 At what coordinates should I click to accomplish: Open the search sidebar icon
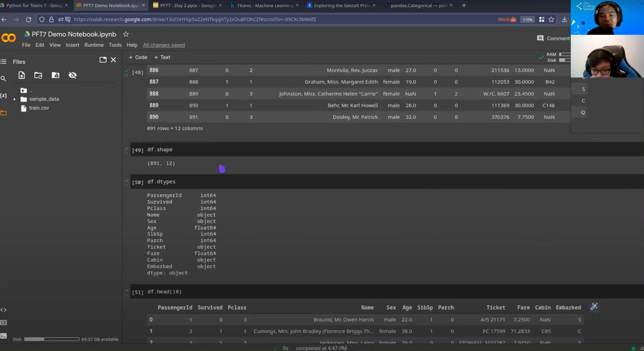click(3, 78)
